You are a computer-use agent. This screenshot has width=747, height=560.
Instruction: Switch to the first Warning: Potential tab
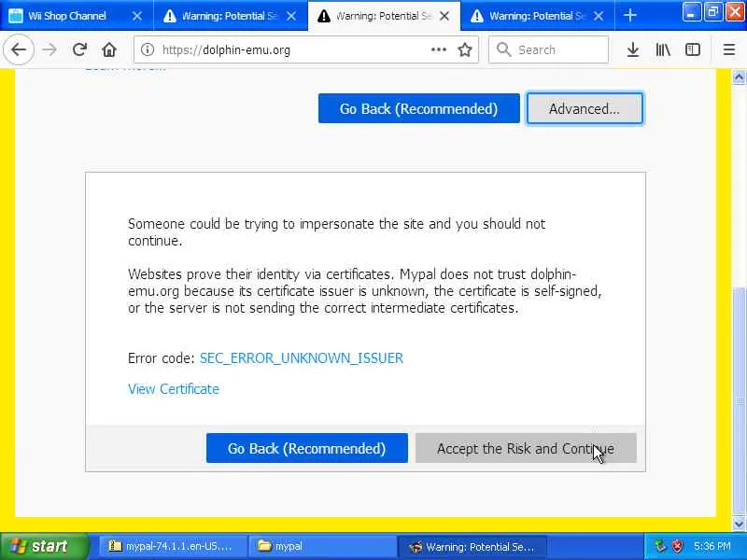pyautogui.click(x=231, y=16)
